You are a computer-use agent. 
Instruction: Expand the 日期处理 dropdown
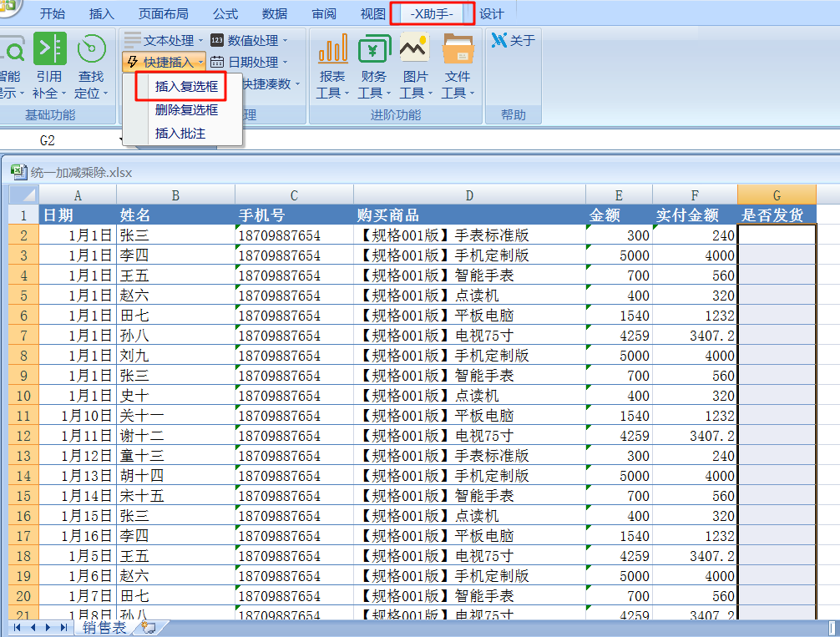click(x=285, y=62)
